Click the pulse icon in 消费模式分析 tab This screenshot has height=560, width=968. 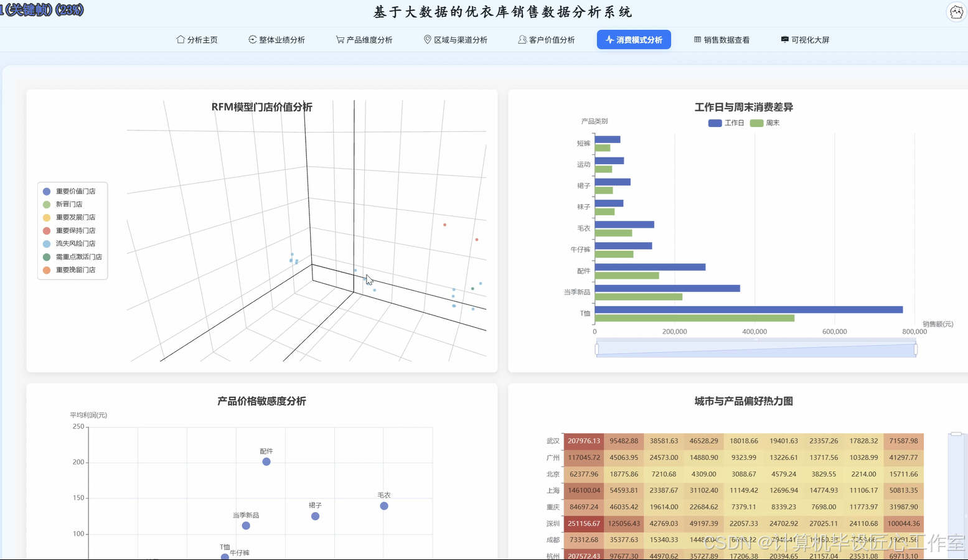pos(609,39)
